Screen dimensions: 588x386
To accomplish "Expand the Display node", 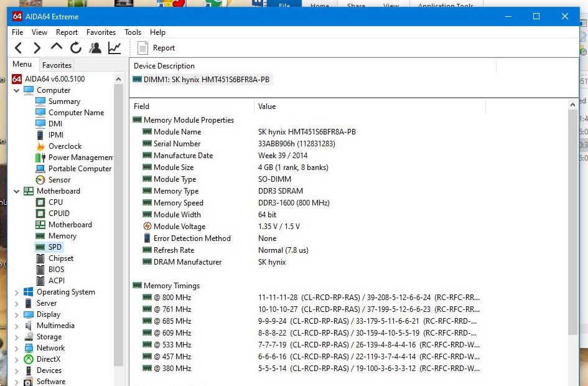I will tap(17, 315).
